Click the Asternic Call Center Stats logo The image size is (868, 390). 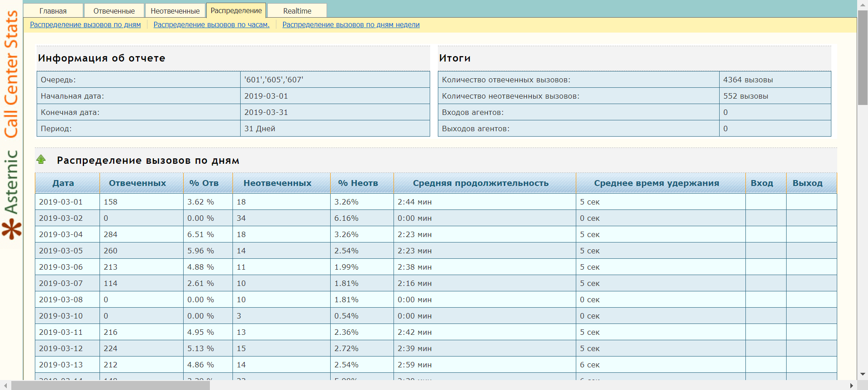coord(12,124)
